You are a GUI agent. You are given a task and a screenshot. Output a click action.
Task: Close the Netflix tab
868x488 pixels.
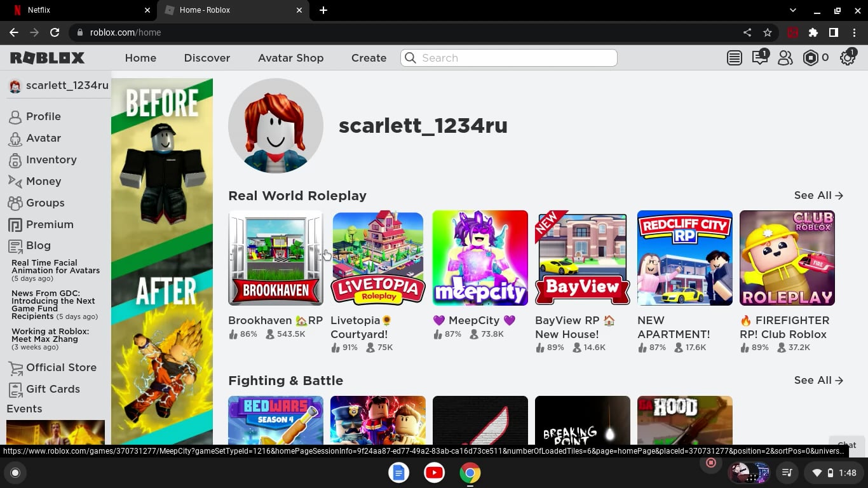click(x=147, y=10)
